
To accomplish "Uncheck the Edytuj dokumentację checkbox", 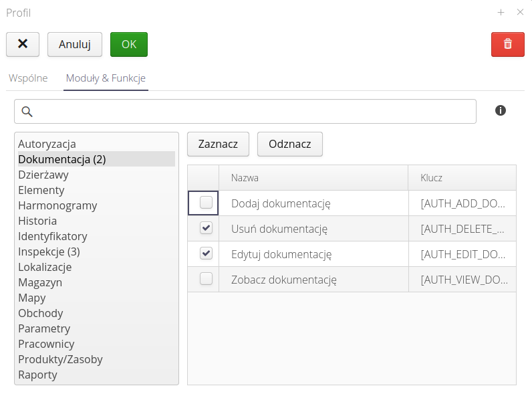I will coord(206,254).
